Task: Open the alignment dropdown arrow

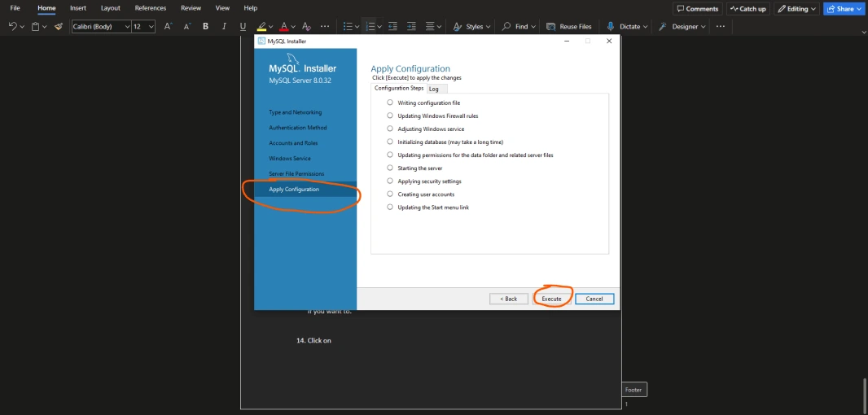Action: (439, 27)
